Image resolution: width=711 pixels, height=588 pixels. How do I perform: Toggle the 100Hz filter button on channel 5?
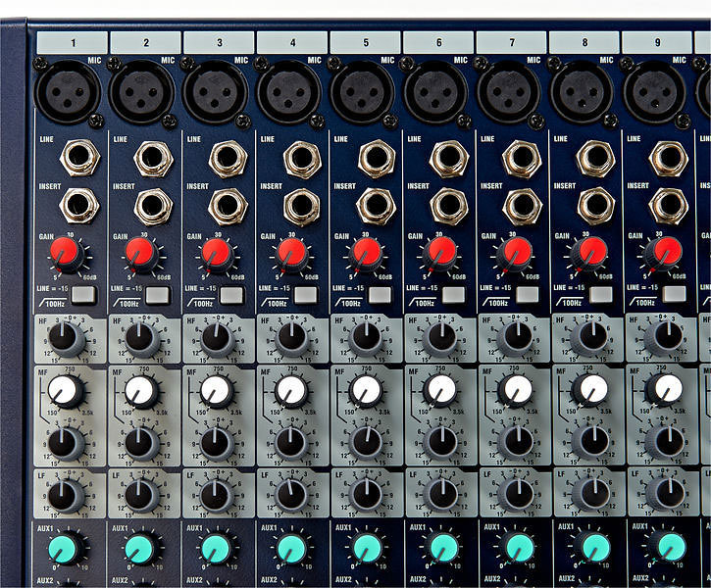click(380, 295)
